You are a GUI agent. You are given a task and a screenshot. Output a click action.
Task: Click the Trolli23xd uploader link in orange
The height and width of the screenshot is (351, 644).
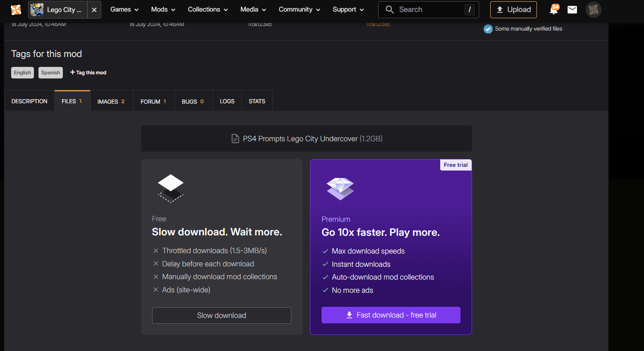(378, 24)
